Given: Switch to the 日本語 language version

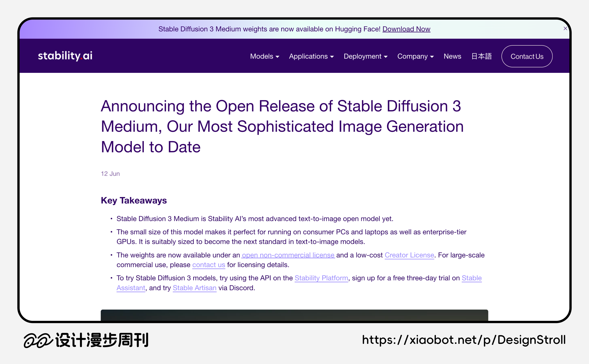Looking at the screenshot, I should click(482, 56).
